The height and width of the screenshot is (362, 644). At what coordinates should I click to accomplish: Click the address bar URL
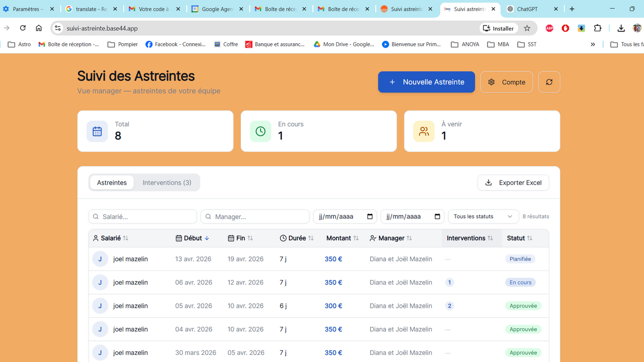[102, 28]
